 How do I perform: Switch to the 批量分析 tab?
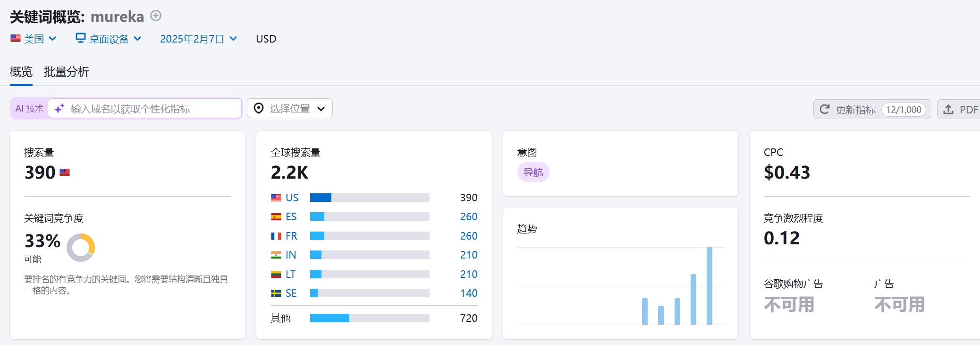[66, 72]
